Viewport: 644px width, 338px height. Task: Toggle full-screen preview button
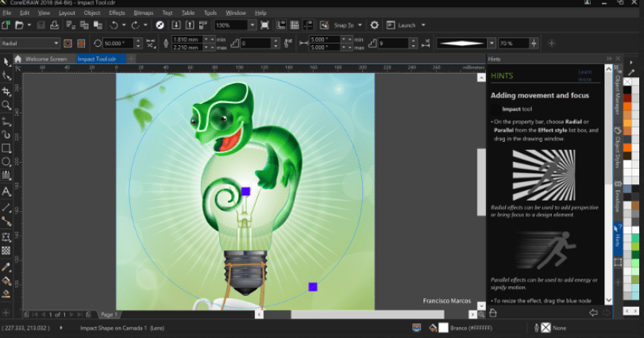[265, 25]
